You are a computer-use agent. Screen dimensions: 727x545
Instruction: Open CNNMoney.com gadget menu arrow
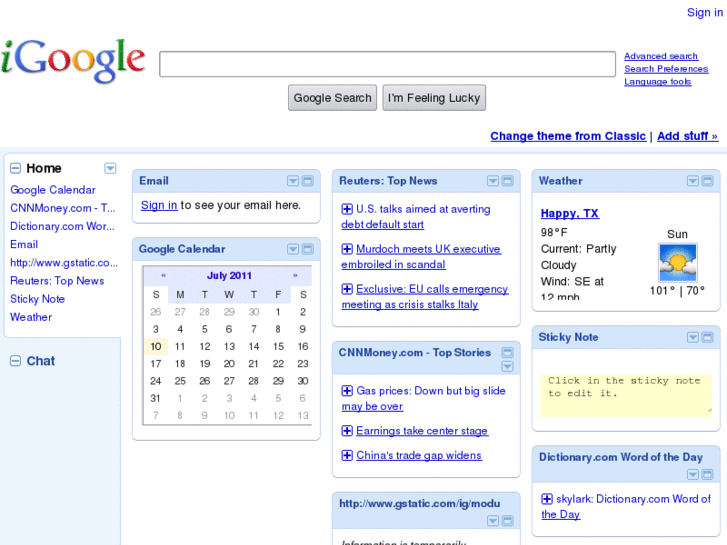tap(508, 366)
